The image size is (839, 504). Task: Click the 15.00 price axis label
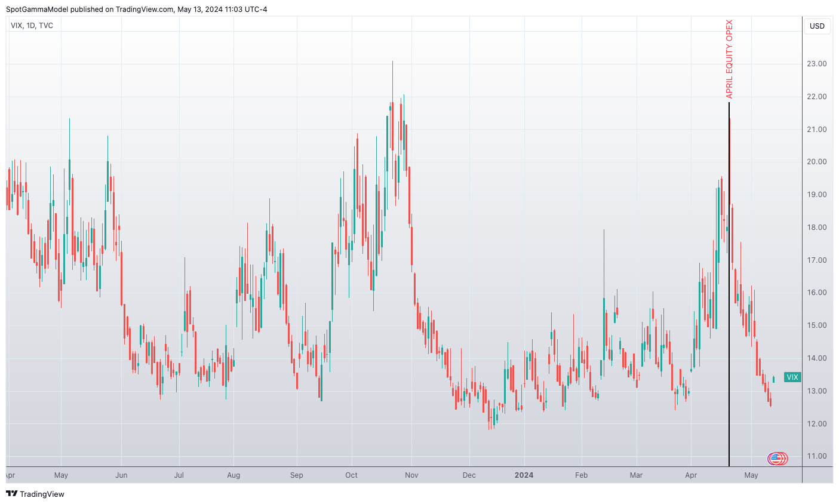[x=816, y=325]
